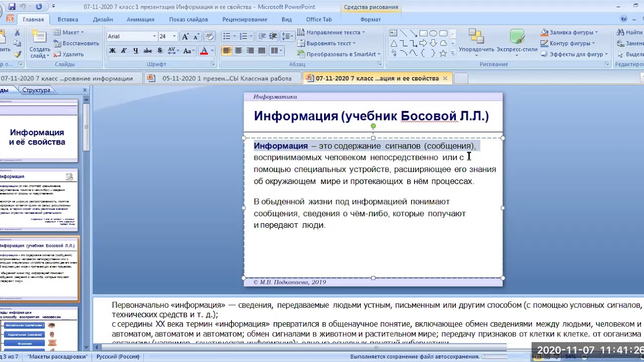Switch to Дизайн ribbon tab
The image size is (644, 362).
pos(103,20)
